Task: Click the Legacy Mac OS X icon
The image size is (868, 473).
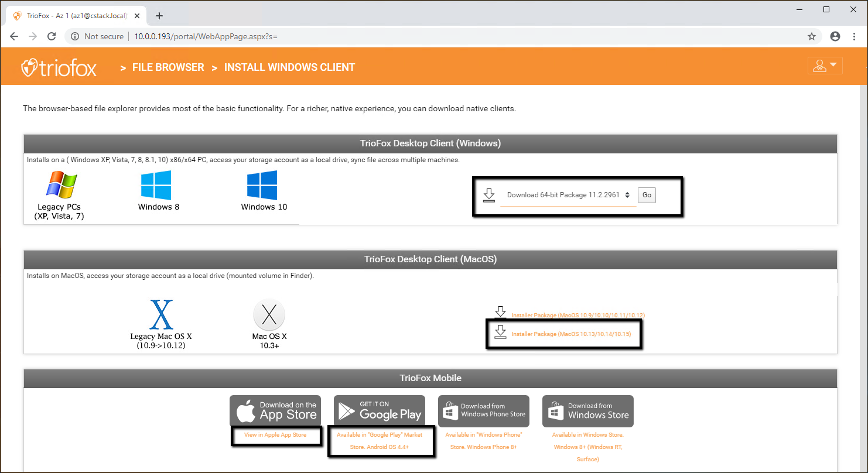Action: (x=161, y=315)
